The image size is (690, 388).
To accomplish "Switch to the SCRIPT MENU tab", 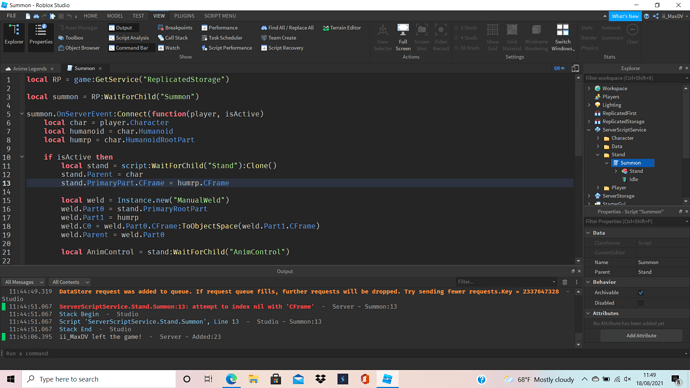I will [x=220, y=16].
